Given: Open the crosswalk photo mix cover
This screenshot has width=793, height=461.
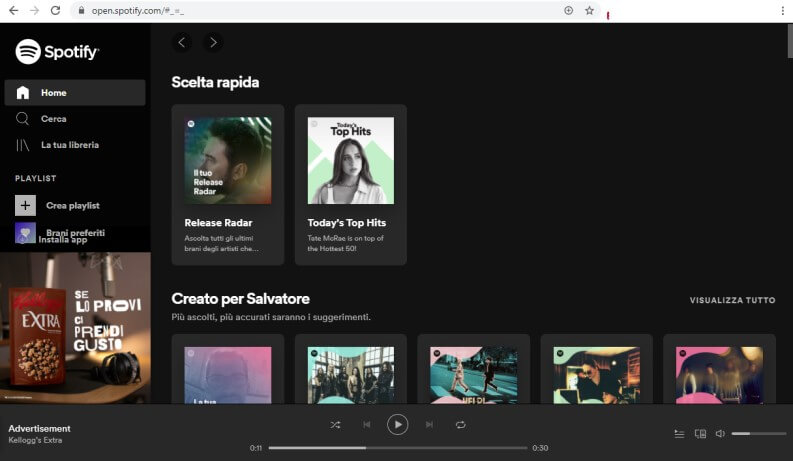Looking at the screenshot, I should click(473, 375).
